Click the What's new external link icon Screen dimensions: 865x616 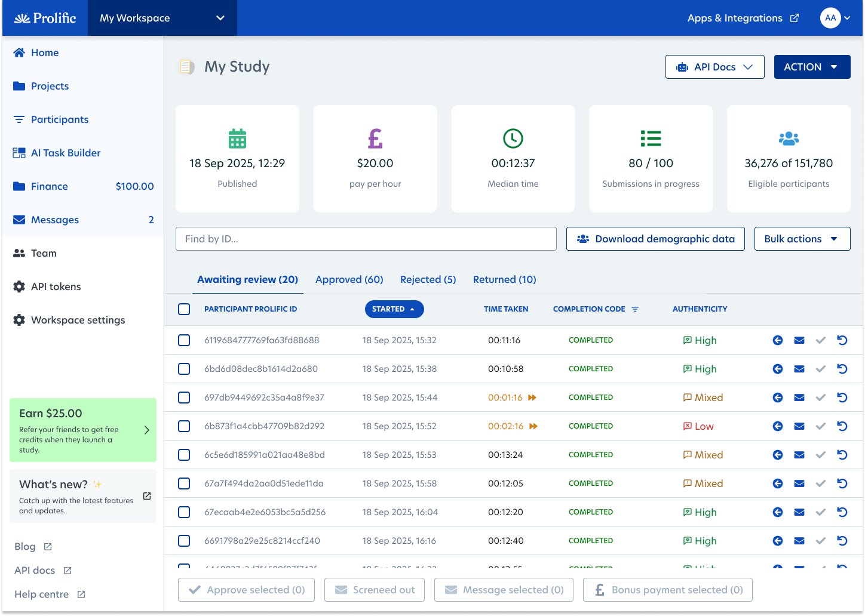click(x=147, y=496)
